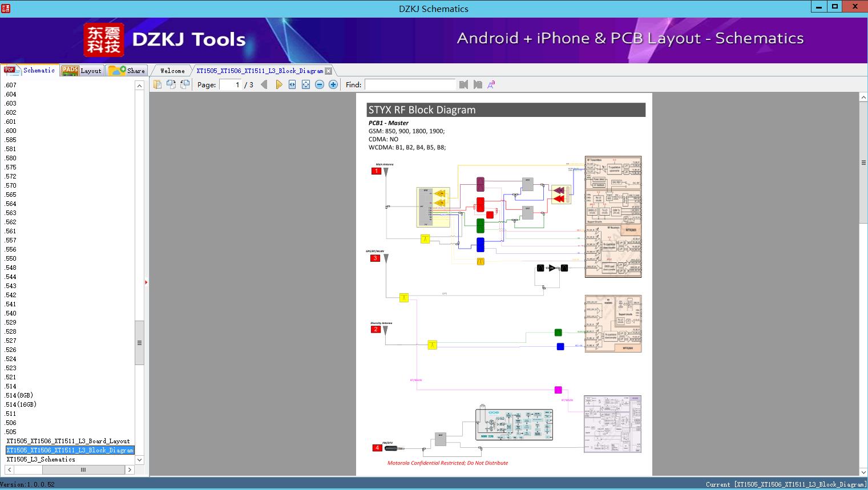Viewport: 868px width, 490px height.
Task: Fit page to width
Action: point(292,84)
